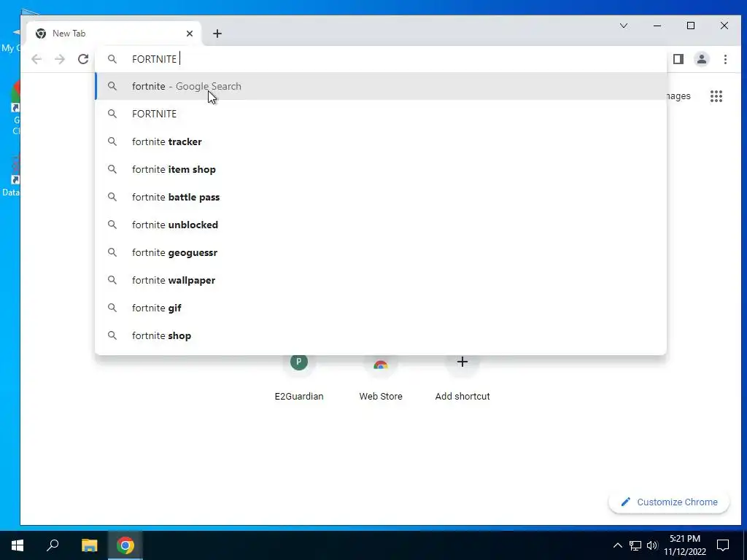Open the notification center icon
747x560 pixels.
point(723,545)
